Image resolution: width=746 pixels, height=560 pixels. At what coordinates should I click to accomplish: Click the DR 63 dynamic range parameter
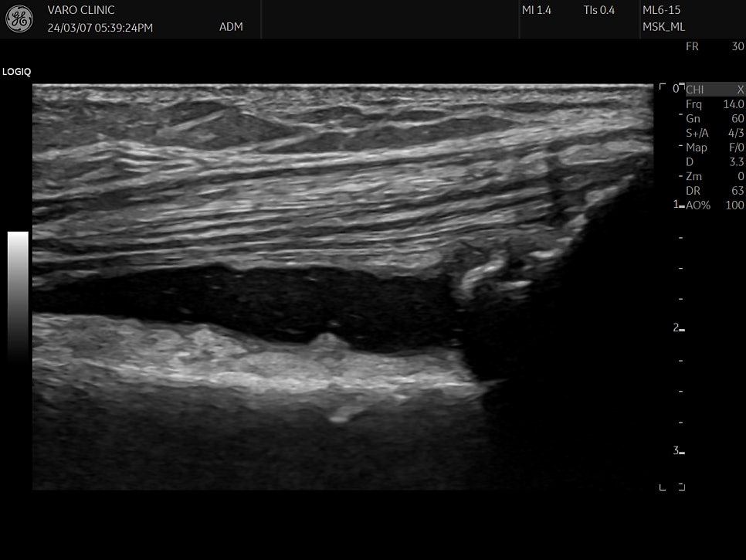point(714,191)
